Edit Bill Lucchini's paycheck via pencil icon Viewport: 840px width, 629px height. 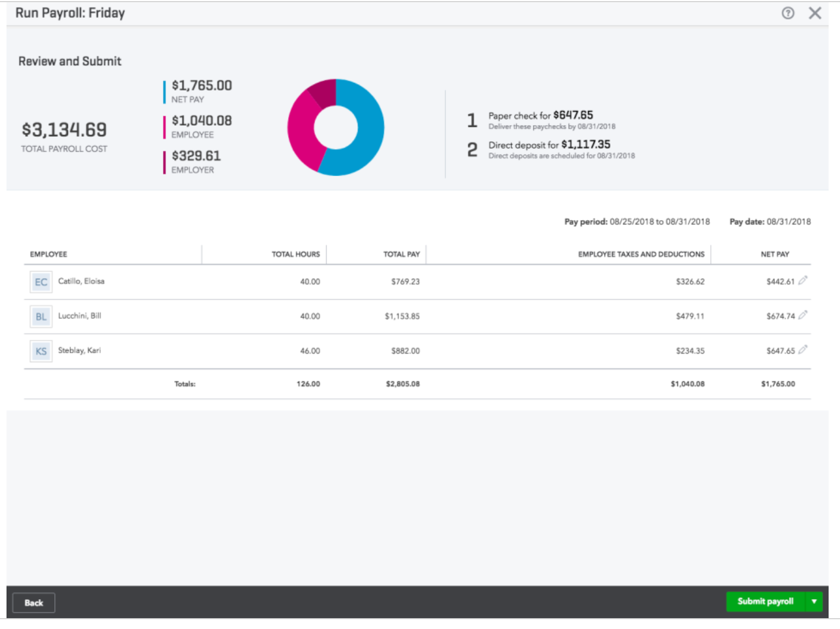pyautogui.click(x=803, y=315)
